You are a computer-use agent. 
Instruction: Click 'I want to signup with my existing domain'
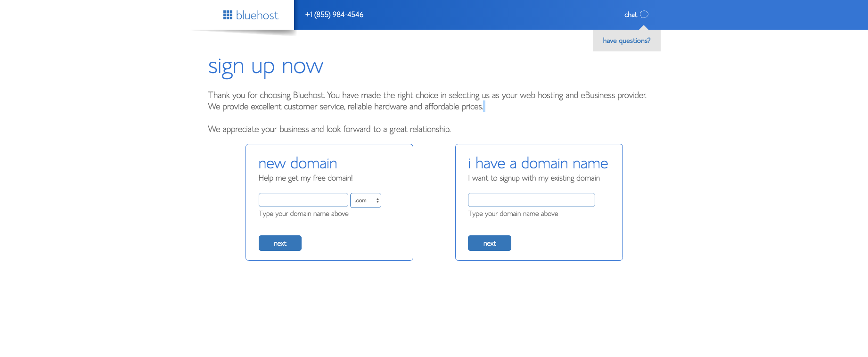pos(534,178)
